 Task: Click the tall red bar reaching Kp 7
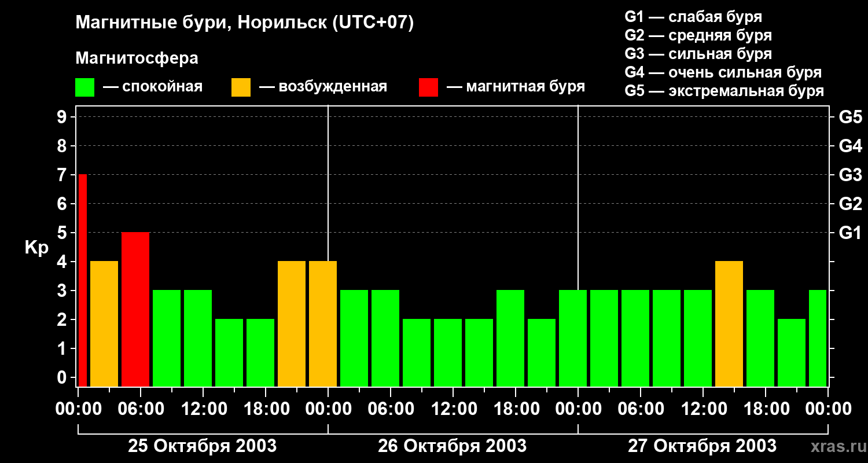coord(82,280)
